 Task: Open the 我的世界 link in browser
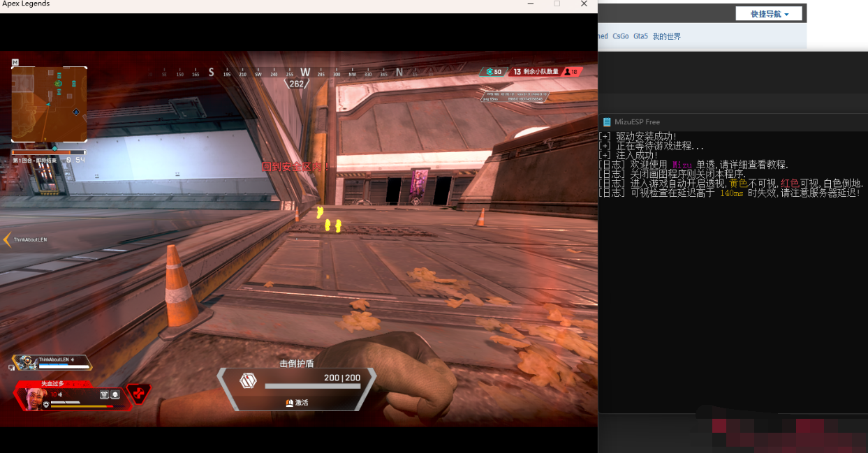coord(667,36)
